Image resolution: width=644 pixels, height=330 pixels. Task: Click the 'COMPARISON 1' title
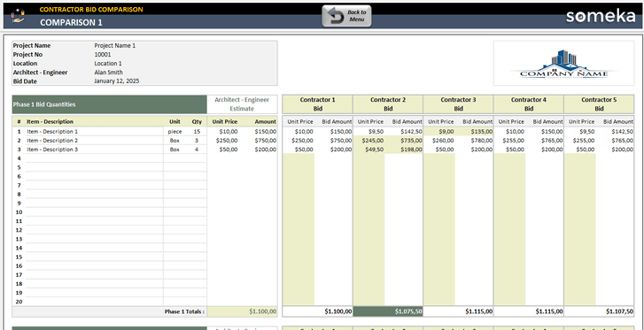point(71,23)
